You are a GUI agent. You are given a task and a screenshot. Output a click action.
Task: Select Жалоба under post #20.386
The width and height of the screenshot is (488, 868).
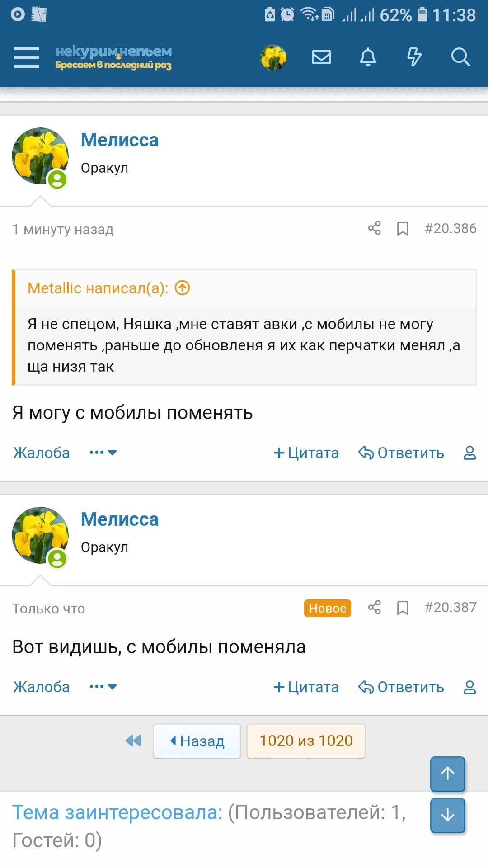tap(41, 453)
